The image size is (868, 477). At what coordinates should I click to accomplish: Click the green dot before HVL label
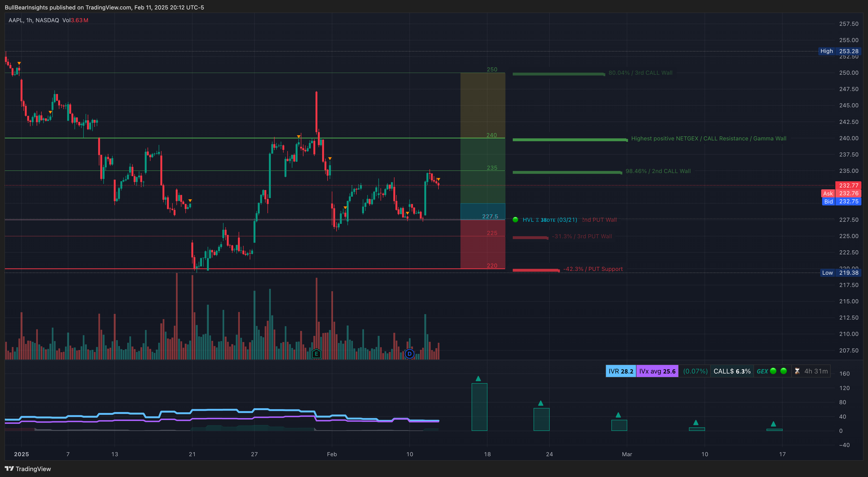coord(515,220)
